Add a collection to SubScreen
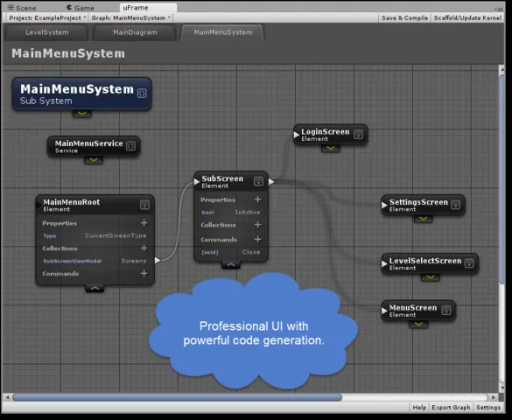 tap(257, 225)
